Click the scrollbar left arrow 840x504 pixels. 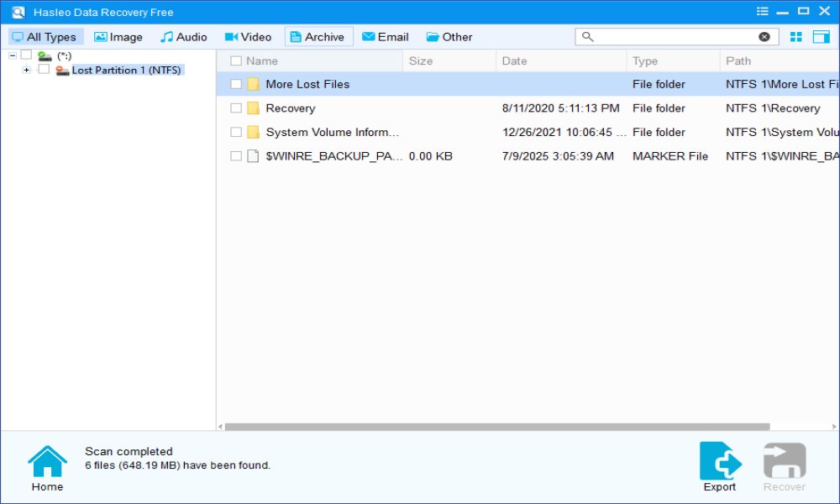click(220, 427)
